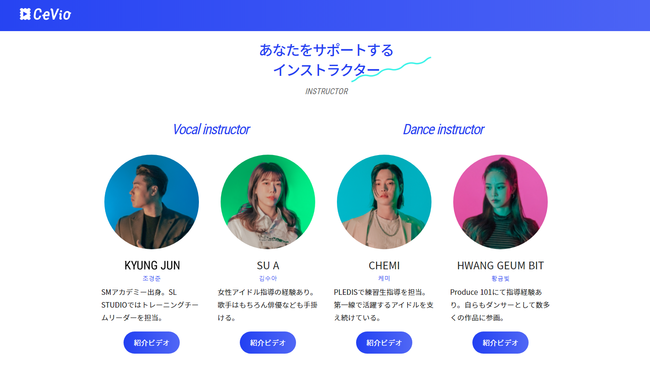The height and width of the screenshot is (366, 650).
Task: Open Kyung Jun's introduction video button
Action: [x=151, y=343]
